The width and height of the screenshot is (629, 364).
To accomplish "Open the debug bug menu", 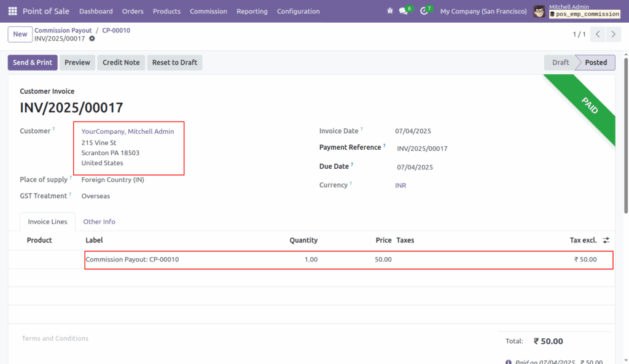I will click(x=389, y=10).
